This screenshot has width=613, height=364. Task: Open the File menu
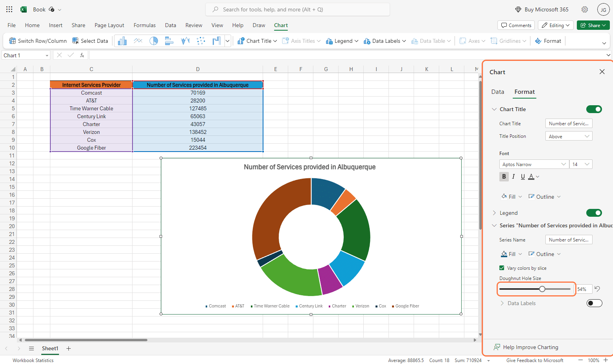click(x=12, y=25)
